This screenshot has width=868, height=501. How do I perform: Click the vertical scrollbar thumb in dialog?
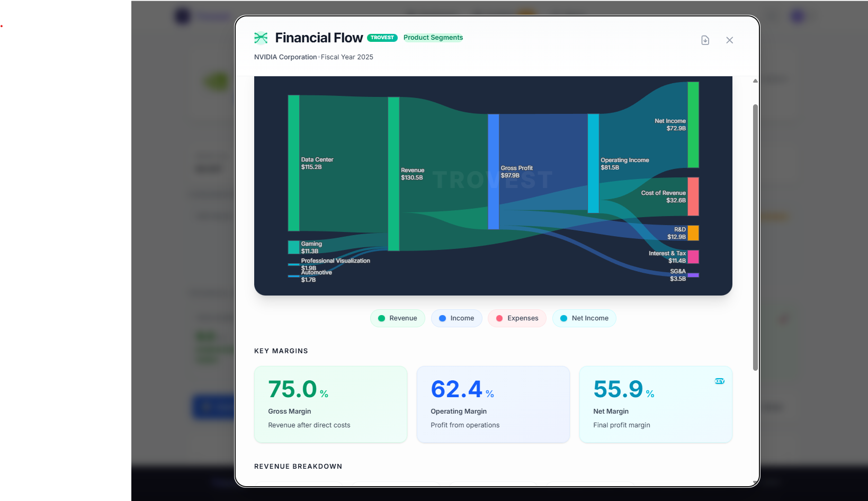tap(755, 237)
